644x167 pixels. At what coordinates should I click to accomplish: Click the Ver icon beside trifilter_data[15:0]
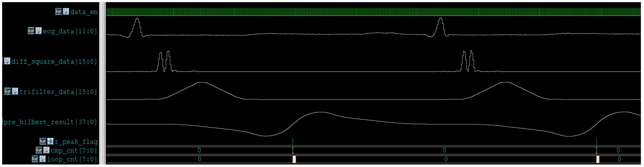tap(8, 92)
